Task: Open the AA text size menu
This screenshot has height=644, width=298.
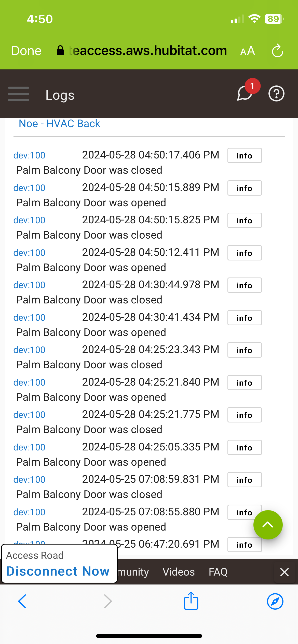Action: [x=248, y=51]
